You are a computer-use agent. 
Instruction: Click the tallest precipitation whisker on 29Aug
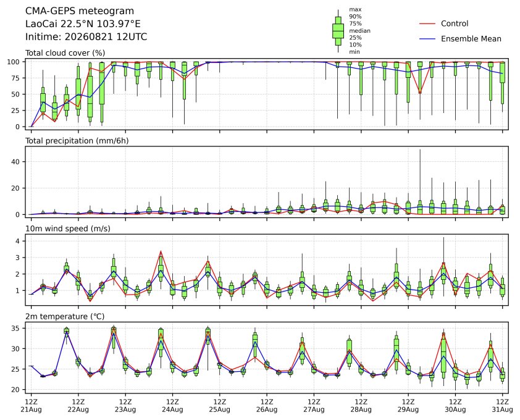pyautogui.click(x=420, y=175)
